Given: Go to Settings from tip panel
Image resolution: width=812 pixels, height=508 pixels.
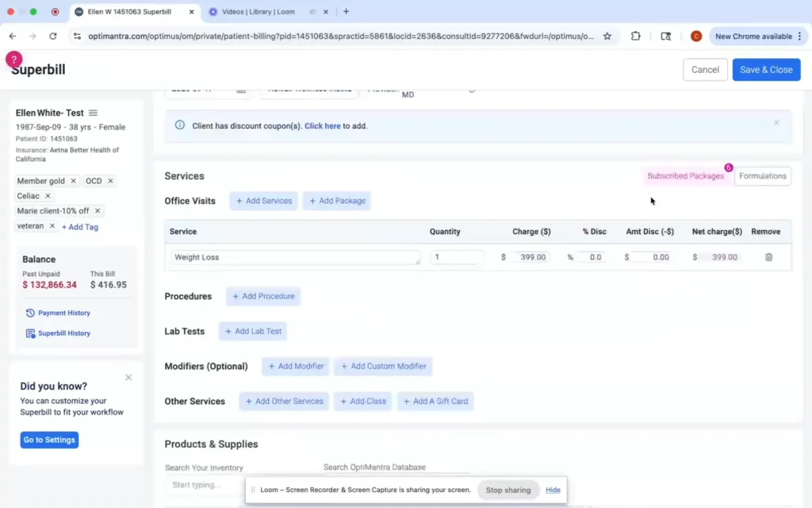Looking at the screenshot, I should (49, 440).
